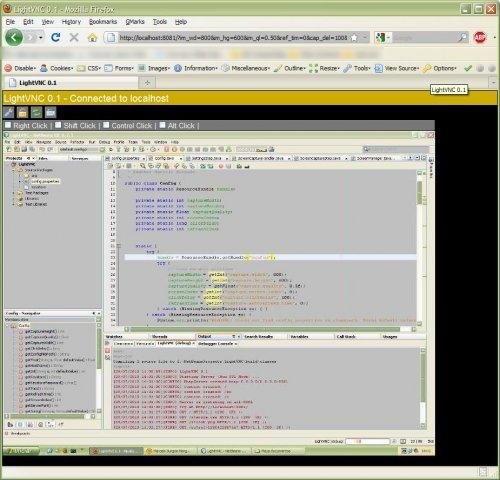The image size is (500, 480).
Task: Open the Bookmarks menu
Action: coord(103,22)
